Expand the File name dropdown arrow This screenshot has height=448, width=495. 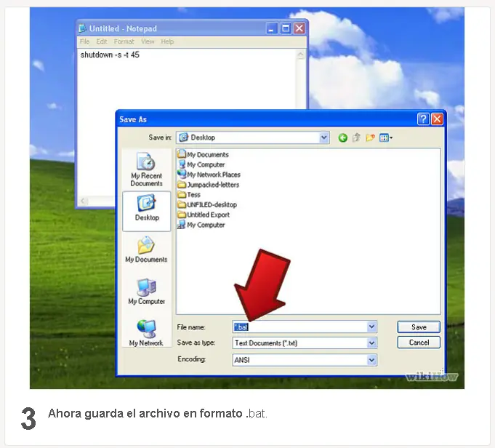coord(371,327)
